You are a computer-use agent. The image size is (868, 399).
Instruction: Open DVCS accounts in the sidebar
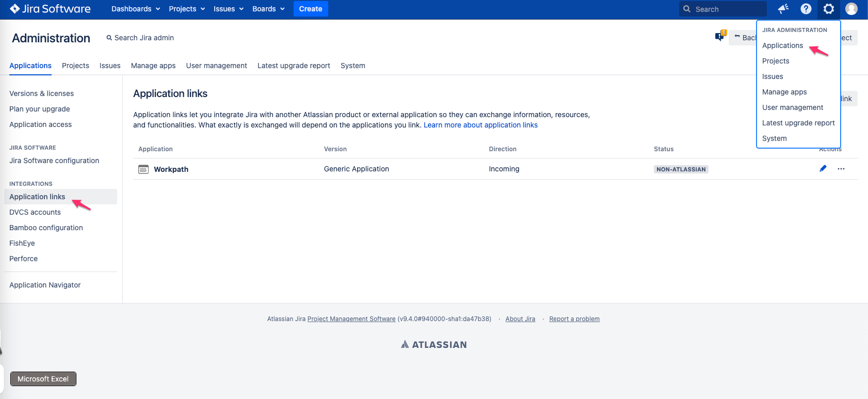coord(35,212)
